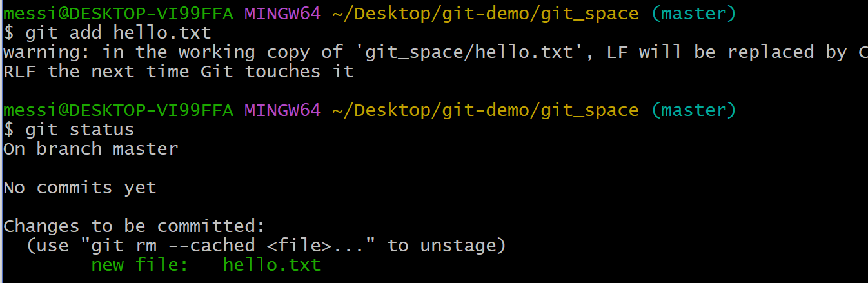Image resolution: width=868 pixels, height=283 pixels.
Task: Click 'RLF the next time Git touches it' line
Action: click(179, 72)
